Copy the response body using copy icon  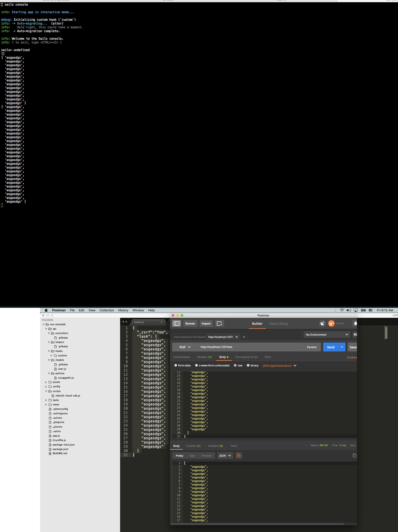[x=354, y=455]
